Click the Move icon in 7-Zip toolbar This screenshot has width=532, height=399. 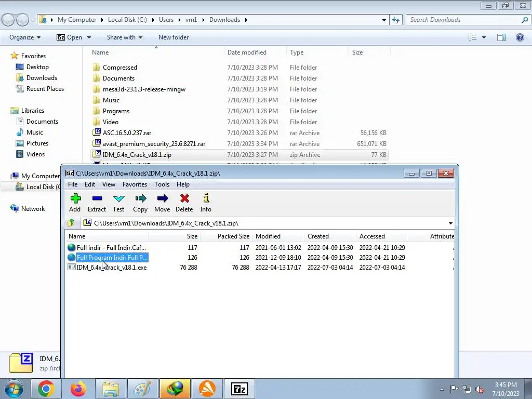click(163, 198)
